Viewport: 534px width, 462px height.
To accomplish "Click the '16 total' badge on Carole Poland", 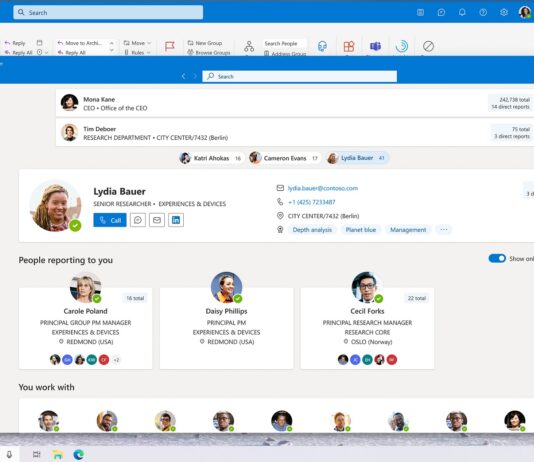I will (x=135, y=298).
